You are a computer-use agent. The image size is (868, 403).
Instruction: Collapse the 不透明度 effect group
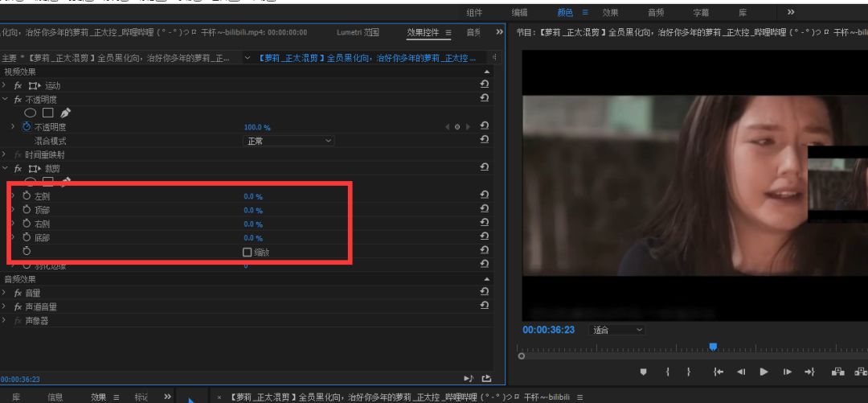pos(5,100)
